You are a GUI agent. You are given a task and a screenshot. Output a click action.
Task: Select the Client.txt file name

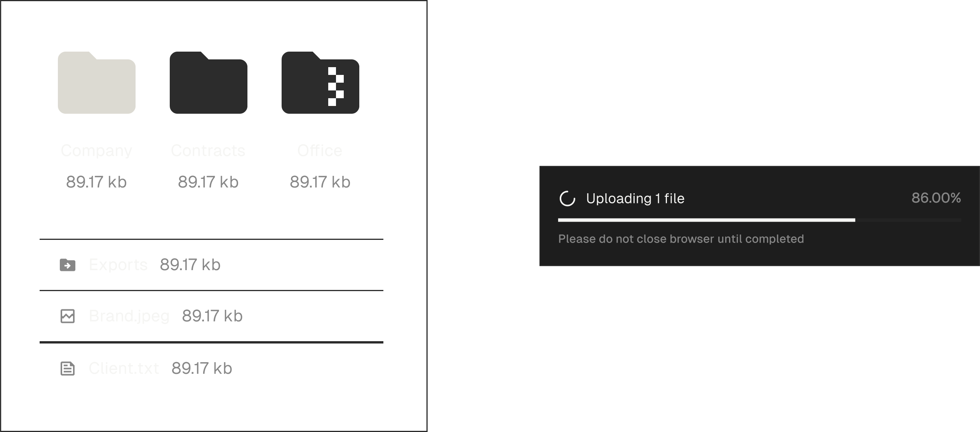(x=124, y=368)
